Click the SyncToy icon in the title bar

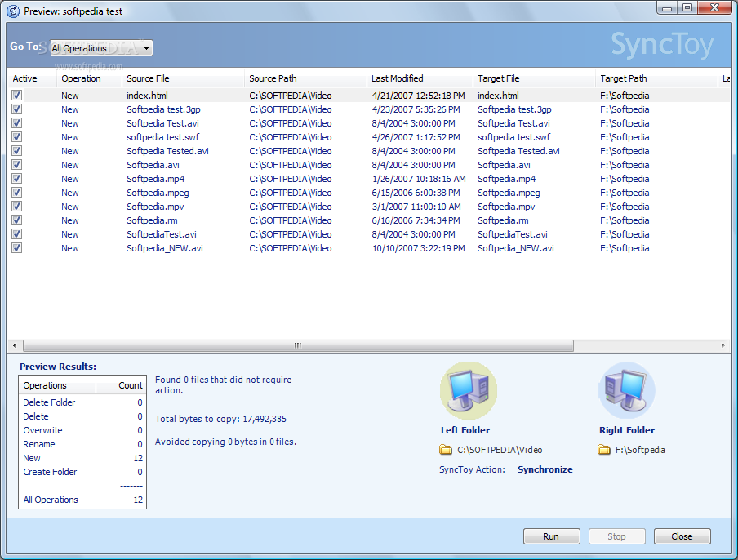point(13,11)
